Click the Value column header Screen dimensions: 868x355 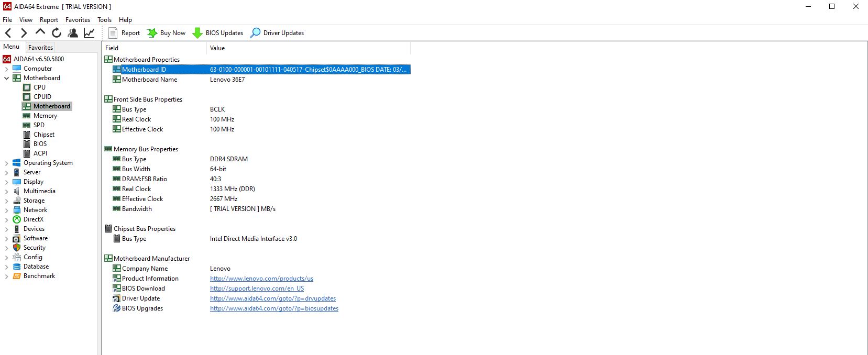(309, 48)
